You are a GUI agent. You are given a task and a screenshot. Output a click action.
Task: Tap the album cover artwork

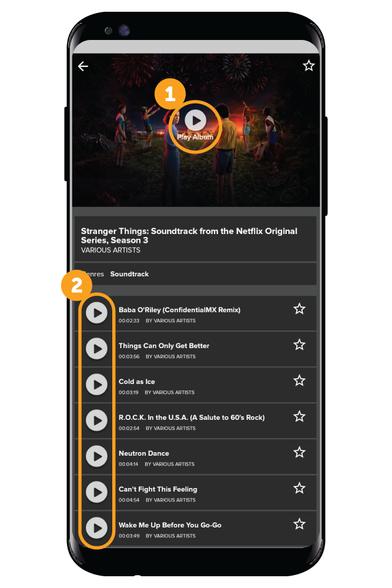196,130
